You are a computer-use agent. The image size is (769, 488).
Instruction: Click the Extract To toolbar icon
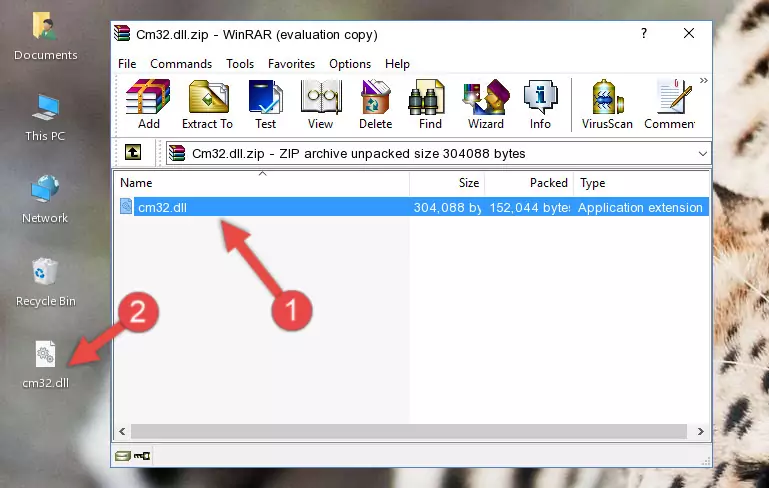(x=207, y=104)
